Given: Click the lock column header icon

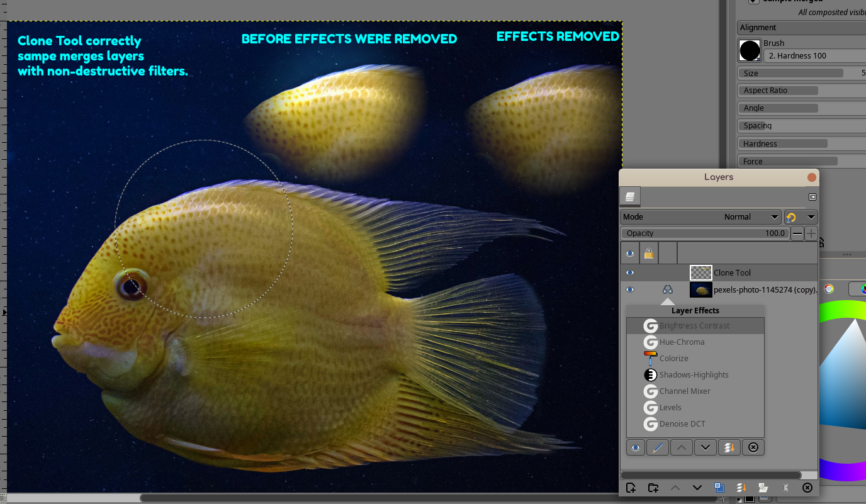Looking at the screenshot, I should (x=649, y=254).
